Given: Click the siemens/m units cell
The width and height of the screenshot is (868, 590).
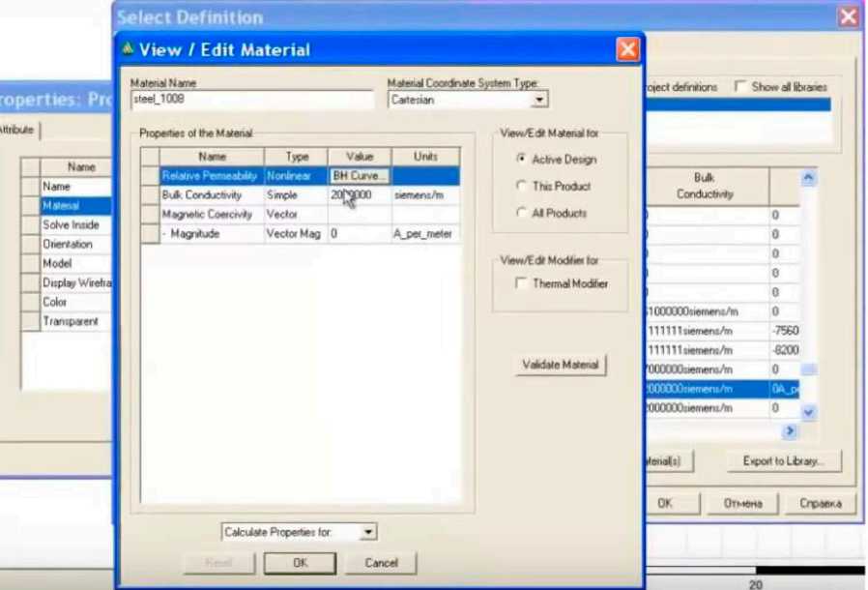Looking at the screenshot, I should (425, 195).
